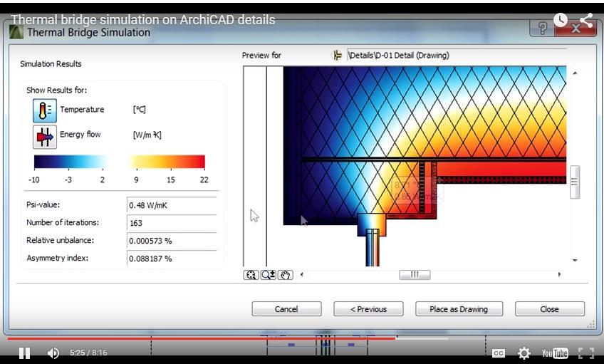Click the '-10' scale label
Viewport: 604px width, 364px height.
[x=34, y=180]
